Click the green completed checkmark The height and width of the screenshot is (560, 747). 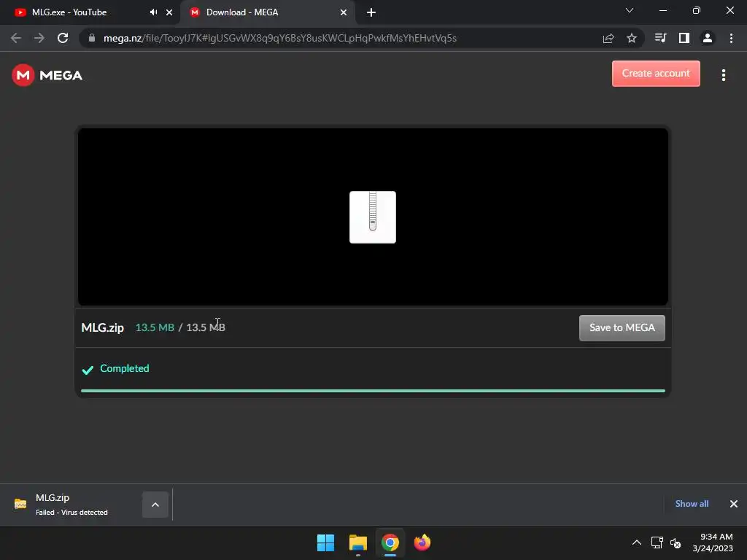click(88, 370)
